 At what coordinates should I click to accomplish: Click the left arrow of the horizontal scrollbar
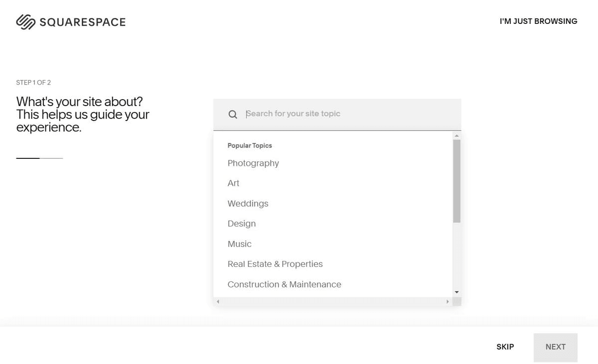(x=218, y=301)
